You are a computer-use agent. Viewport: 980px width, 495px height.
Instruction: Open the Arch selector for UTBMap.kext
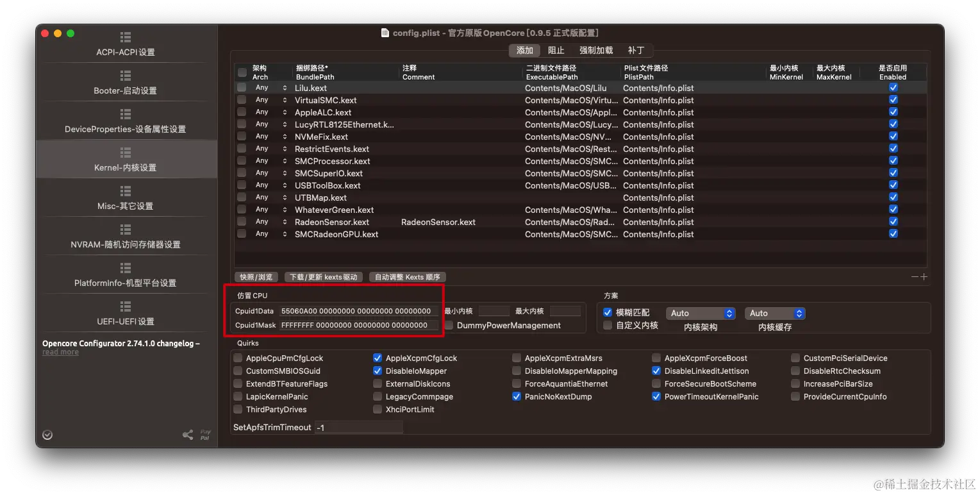pyautogui.click(x=270, y=197)
